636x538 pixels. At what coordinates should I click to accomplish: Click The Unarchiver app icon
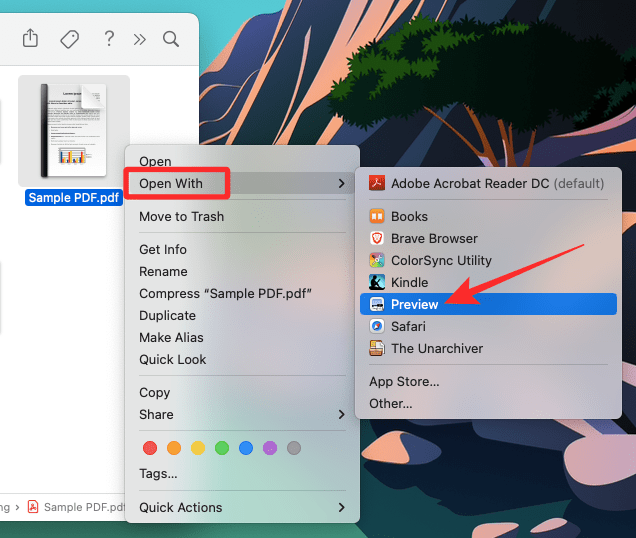pyautogui.click(x=377, y=348)
